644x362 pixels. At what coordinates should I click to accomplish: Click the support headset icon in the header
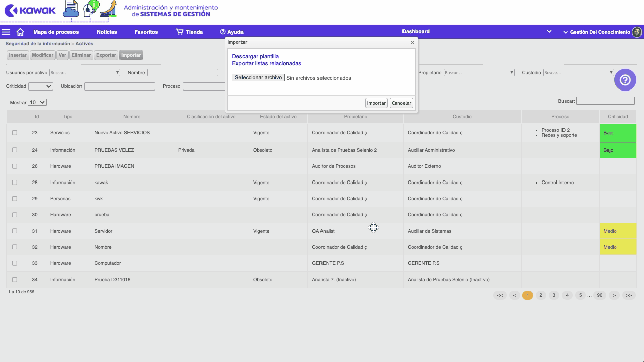click(x=91, y=9)
